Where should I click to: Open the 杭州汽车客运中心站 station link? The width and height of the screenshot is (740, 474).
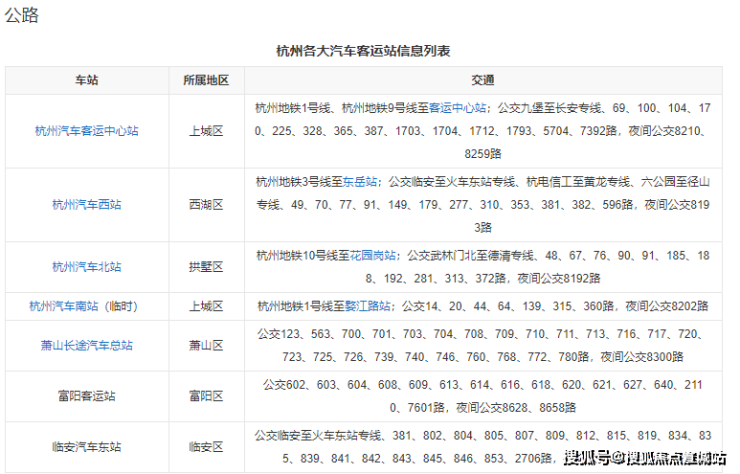86,131
